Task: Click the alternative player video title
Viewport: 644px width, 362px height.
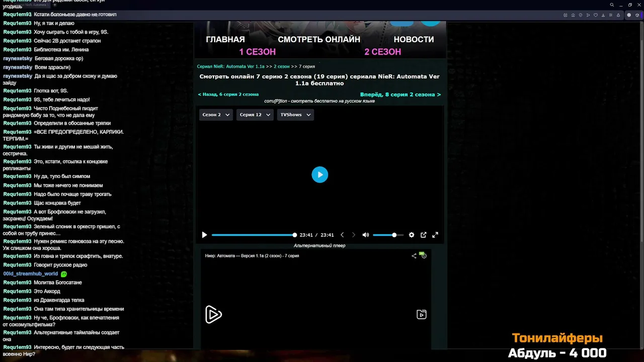Action: click(x=252, y=256)
